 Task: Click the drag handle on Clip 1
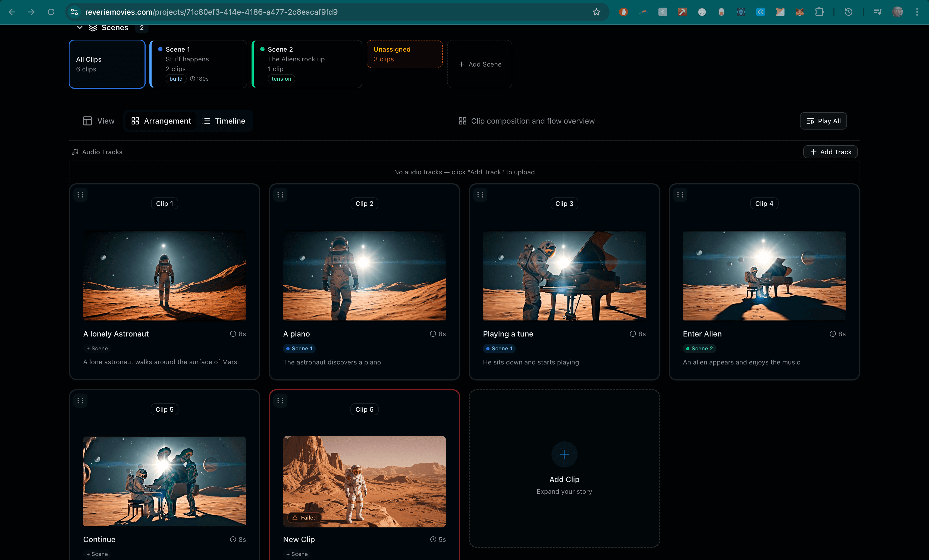coord(80,195)
